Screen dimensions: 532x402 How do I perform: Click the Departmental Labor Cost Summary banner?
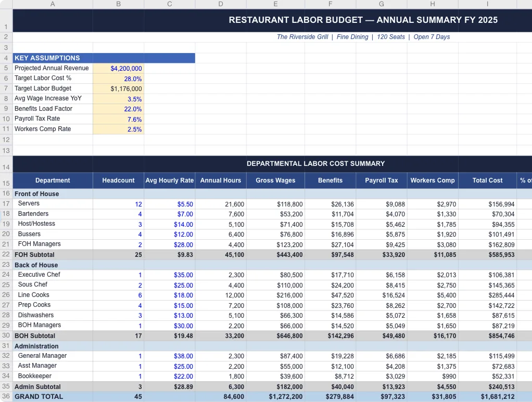click(x=315, y=163)
